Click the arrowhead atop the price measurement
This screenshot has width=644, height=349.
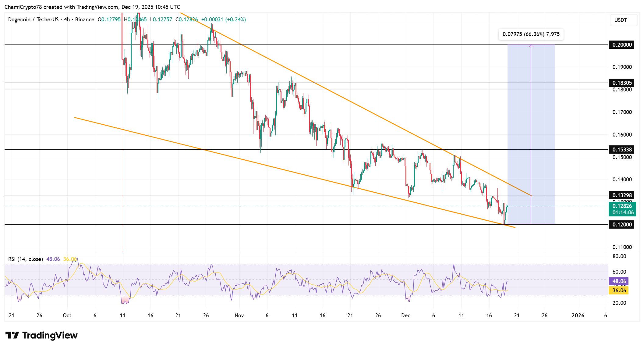[x=531, y=46]
